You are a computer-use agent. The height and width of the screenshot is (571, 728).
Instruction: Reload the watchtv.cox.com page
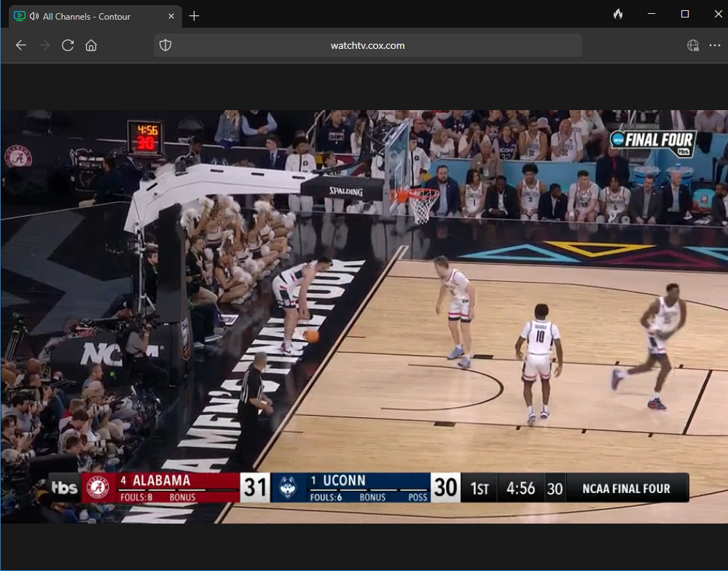coord(68,45)
